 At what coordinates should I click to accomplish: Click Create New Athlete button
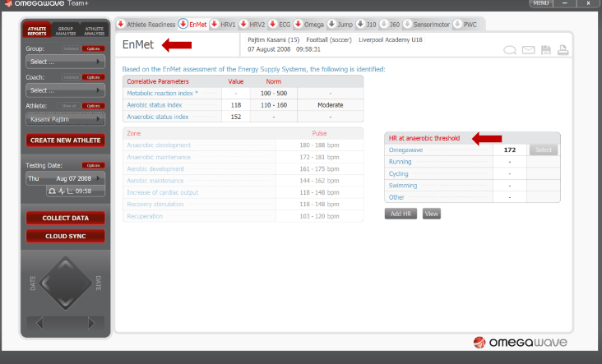pos(65,141)
